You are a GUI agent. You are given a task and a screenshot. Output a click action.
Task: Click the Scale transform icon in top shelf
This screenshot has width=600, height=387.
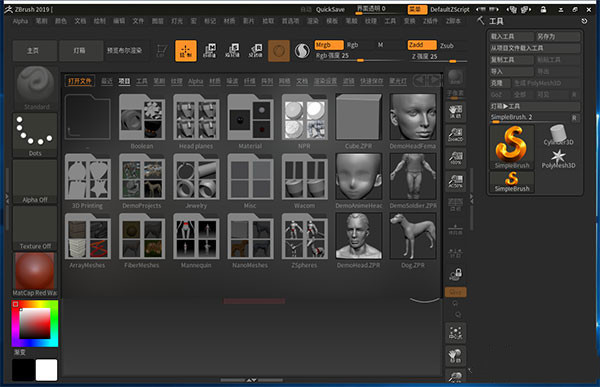click(232, 51)
